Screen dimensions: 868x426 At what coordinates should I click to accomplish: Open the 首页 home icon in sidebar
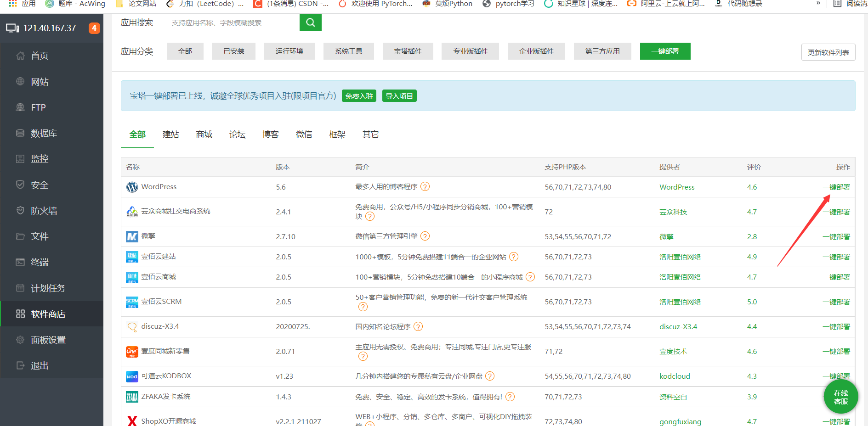coord(20,56)
